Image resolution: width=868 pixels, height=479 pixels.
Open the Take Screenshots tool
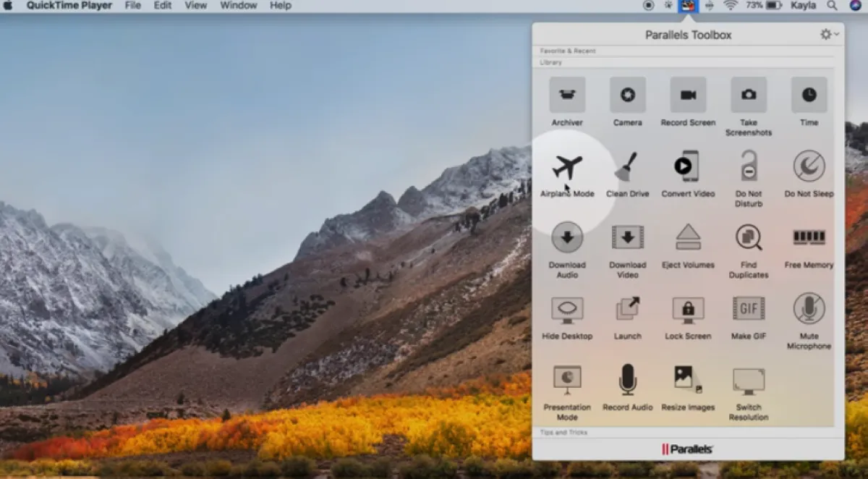coord(749,96)
